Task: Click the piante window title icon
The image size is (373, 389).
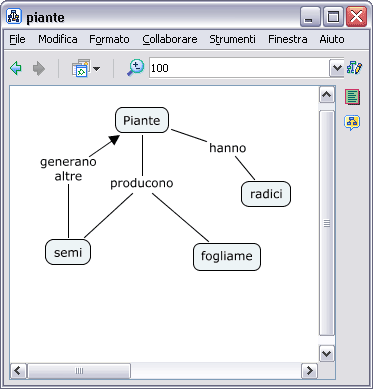Action: point(14,16)
